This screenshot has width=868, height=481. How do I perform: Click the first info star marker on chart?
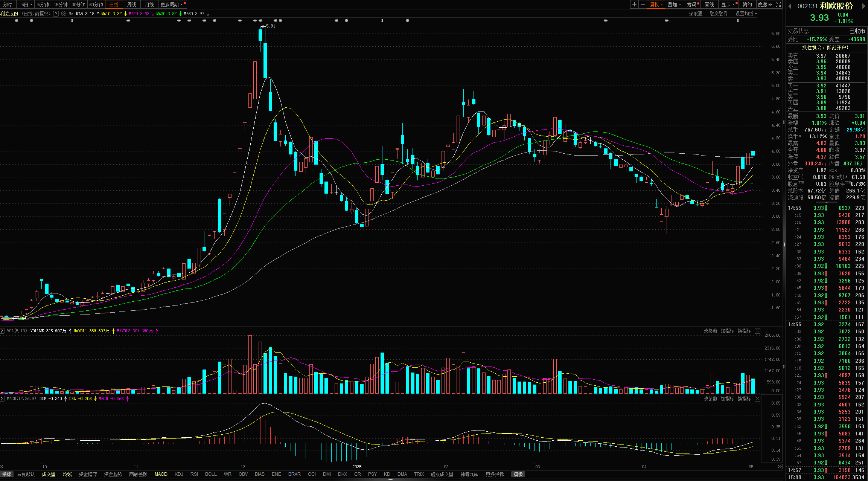coord(16,21)
